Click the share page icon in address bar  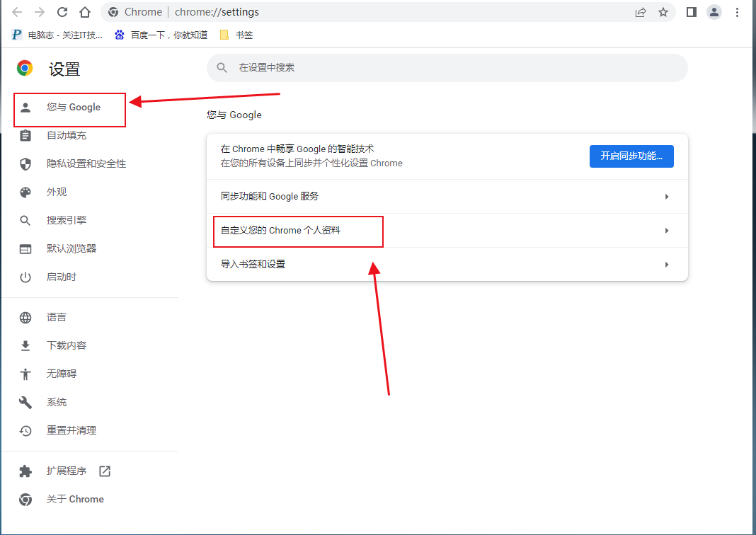641,13
